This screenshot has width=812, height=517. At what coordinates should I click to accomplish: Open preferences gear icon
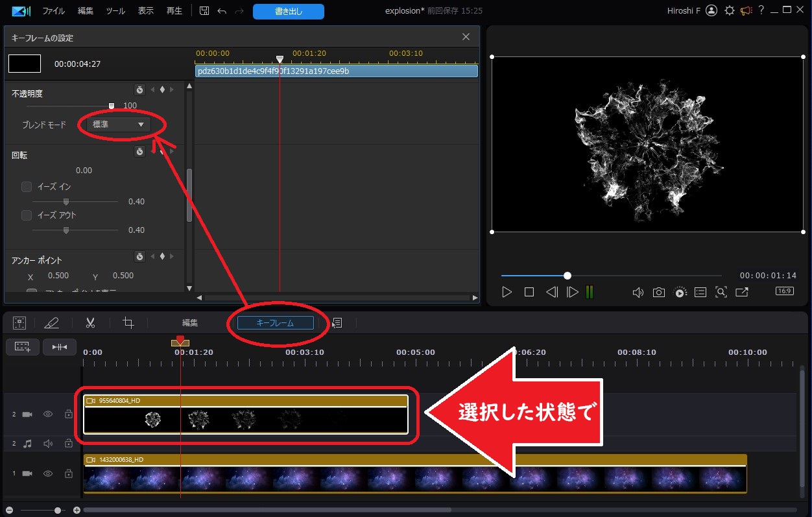(x=730, y=10)
